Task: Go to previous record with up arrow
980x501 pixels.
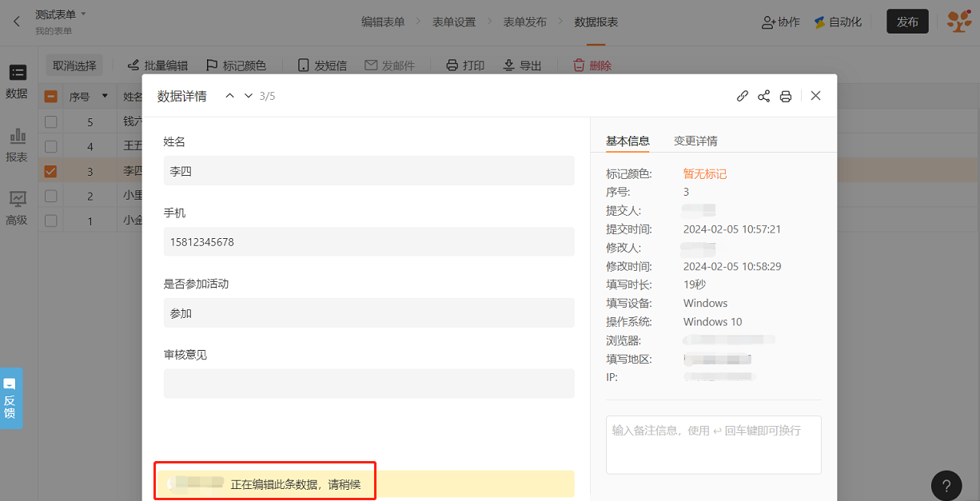Action: click(229, 96)
